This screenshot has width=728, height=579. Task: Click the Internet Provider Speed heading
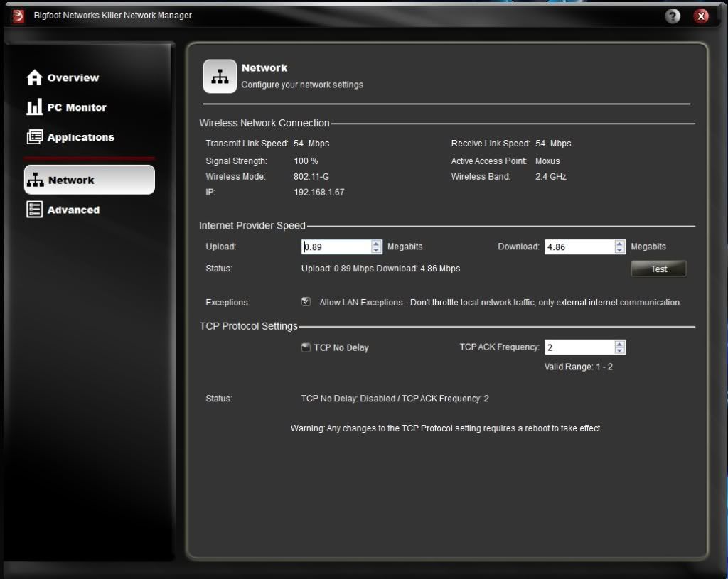pos(252,225)
